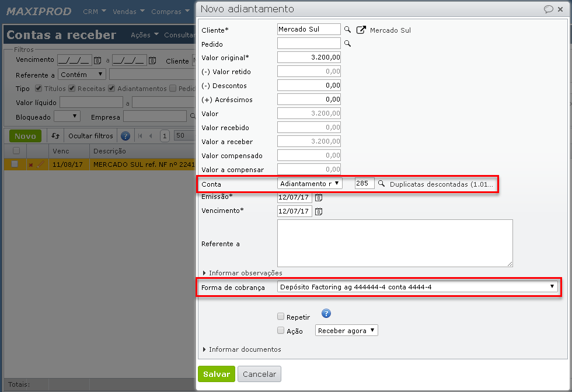572x392 pixels.
Task: Go to first page arrow
Action: 140,136
